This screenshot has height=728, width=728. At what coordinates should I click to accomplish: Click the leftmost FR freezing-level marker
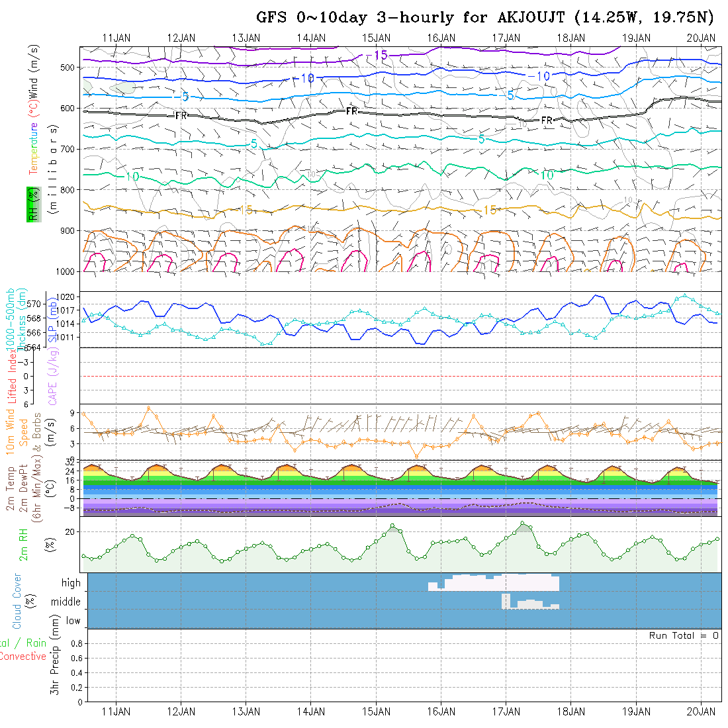coord(181,116)
